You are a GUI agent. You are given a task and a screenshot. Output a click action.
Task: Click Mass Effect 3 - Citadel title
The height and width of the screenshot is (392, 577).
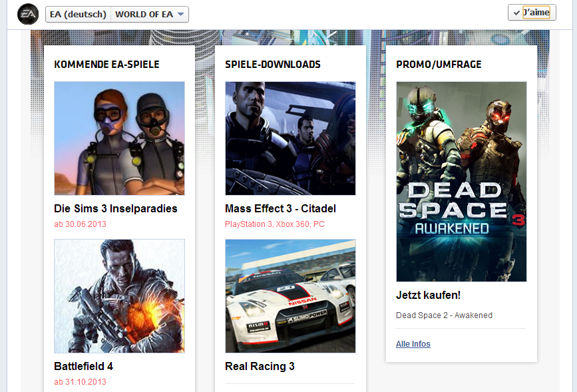[x=280, y=209]
